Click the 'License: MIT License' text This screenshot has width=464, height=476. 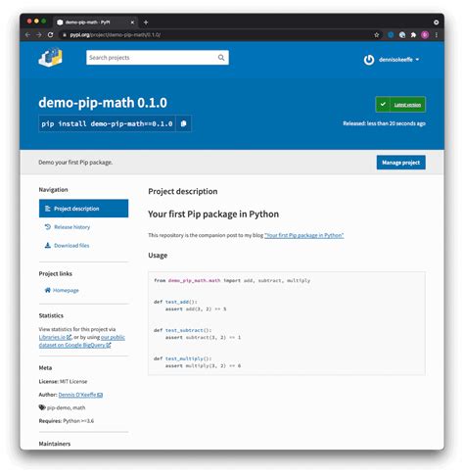[x=63, y=381]
